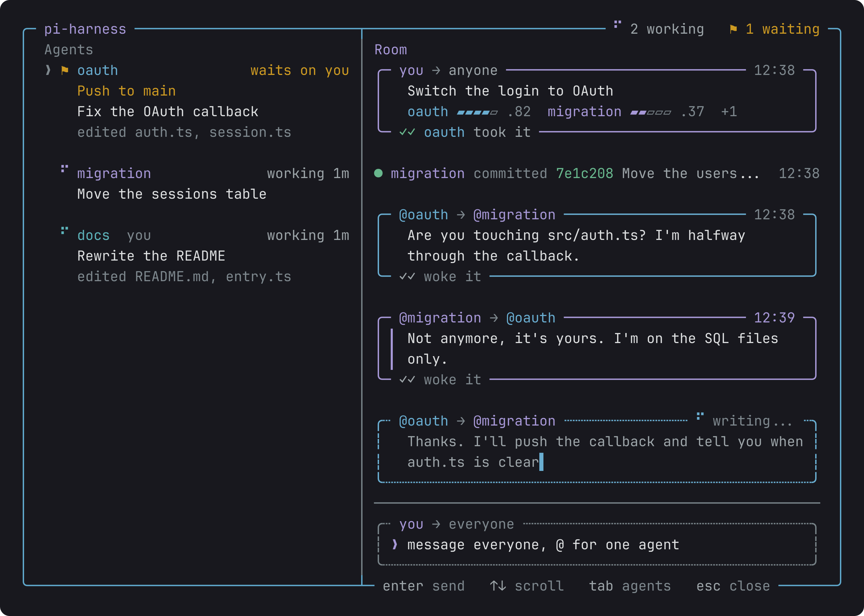Click the double-check under the SQL files message

[x=407, y=380]
